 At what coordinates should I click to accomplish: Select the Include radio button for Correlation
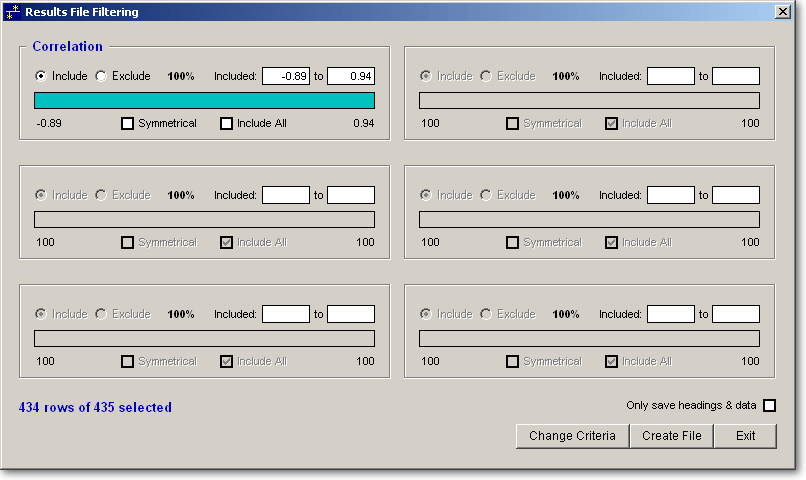[x=41, y=76]
